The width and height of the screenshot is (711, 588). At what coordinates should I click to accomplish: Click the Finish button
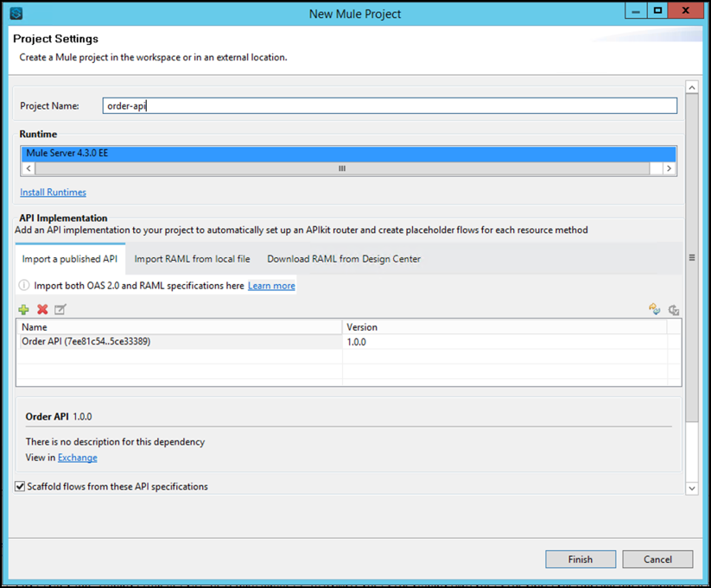581,560
